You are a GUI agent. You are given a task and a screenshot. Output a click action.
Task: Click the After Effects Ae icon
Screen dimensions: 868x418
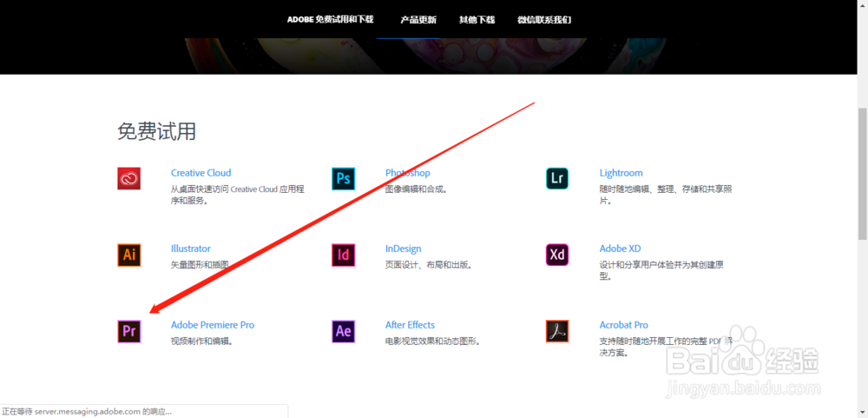[x=343, y=331]
